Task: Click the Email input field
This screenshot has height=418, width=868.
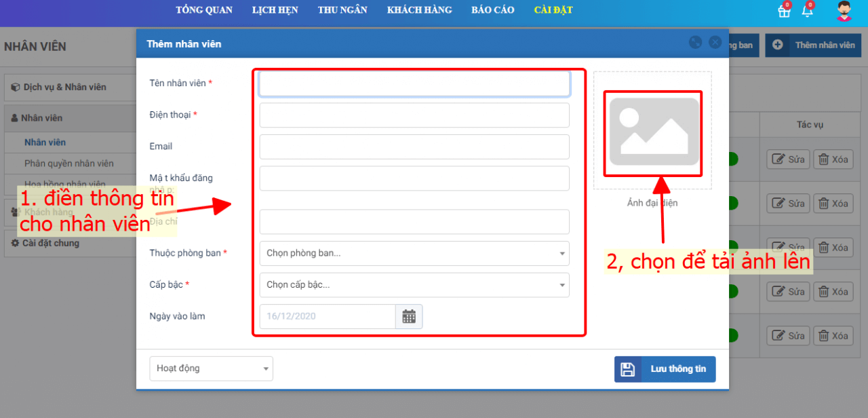Action: 414,147
